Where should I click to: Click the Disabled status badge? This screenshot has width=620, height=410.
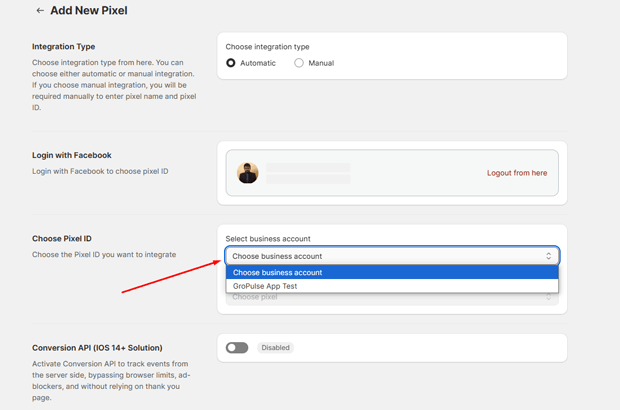[275, 348]
